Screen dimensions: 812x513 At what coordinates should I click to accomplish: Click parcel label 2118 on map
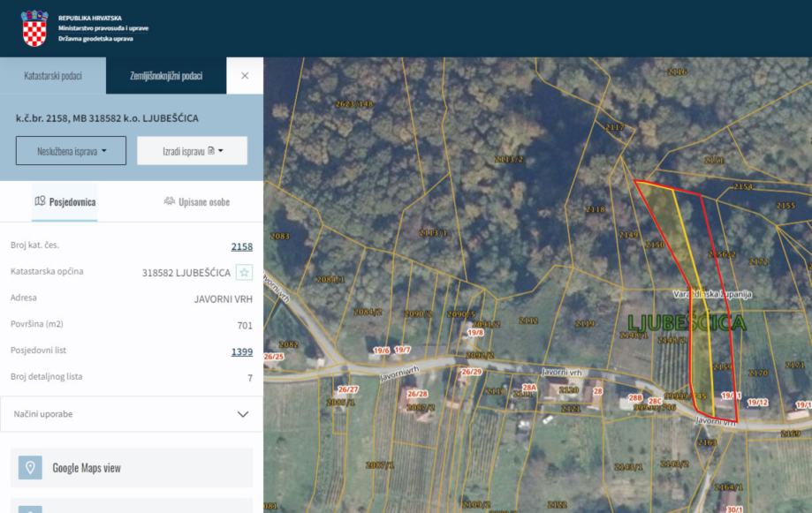tap(595, 209)
